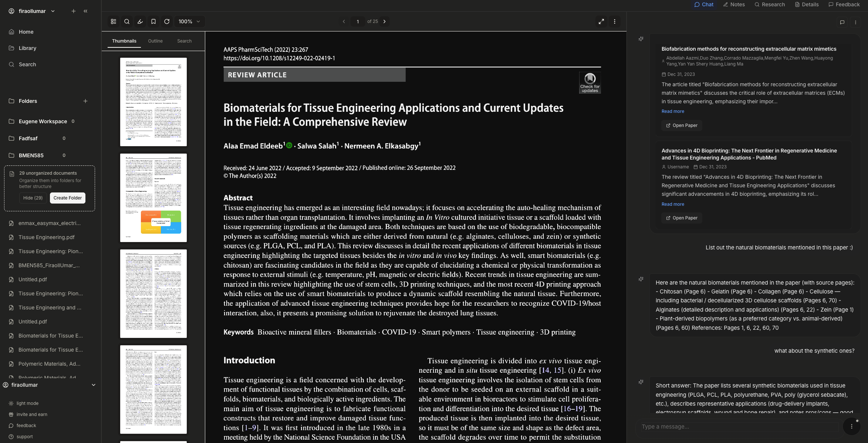Click the rotate document icon
The height and width of the screenshot is (443, 868).
tap(167, 21)
